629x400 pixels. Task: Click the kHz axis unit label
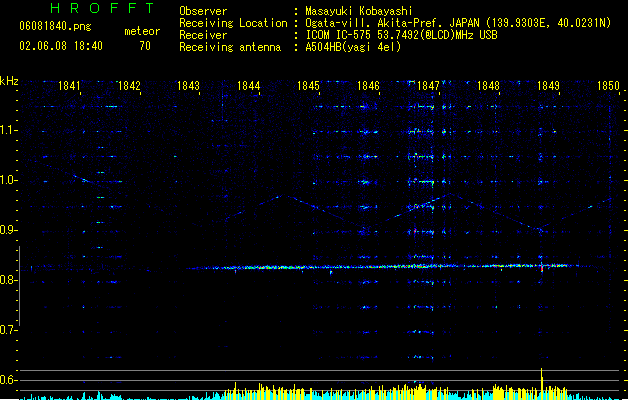click(x=9, y=81)
